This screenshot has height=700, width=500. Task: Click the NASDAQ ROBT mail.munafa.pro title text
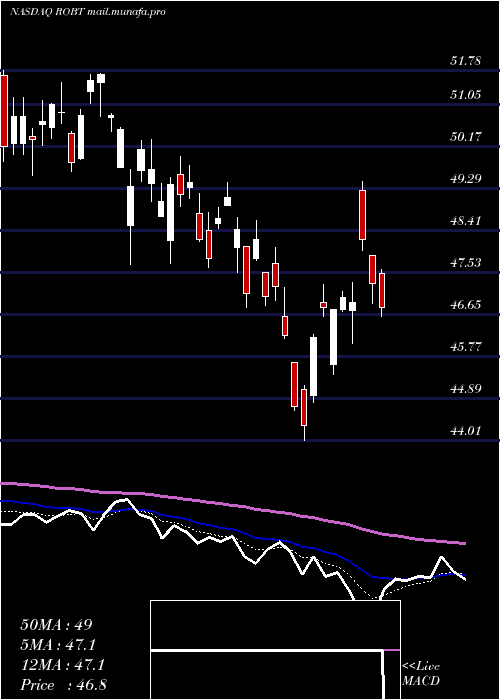pos(88,12)
